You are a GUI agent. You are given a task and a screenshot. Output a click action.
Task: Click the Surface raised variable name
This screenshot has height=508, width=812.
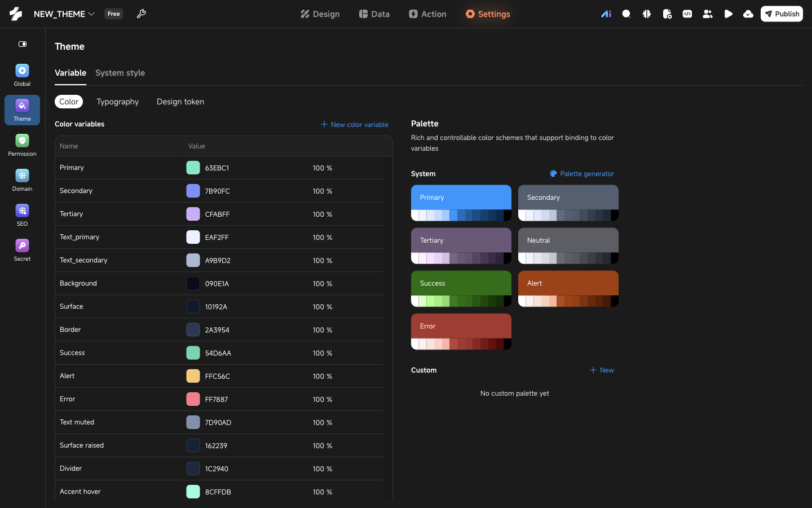[82, 445]
